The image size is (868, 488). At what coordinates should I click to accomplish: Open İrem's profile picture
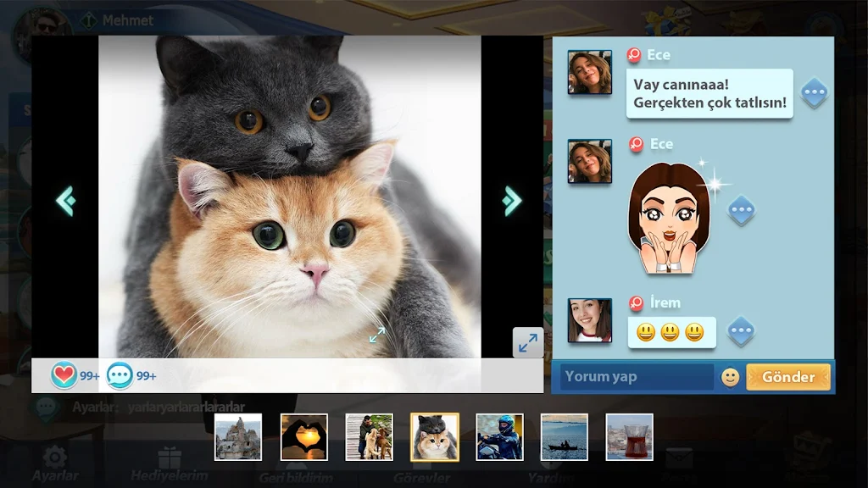pos(590,320)
